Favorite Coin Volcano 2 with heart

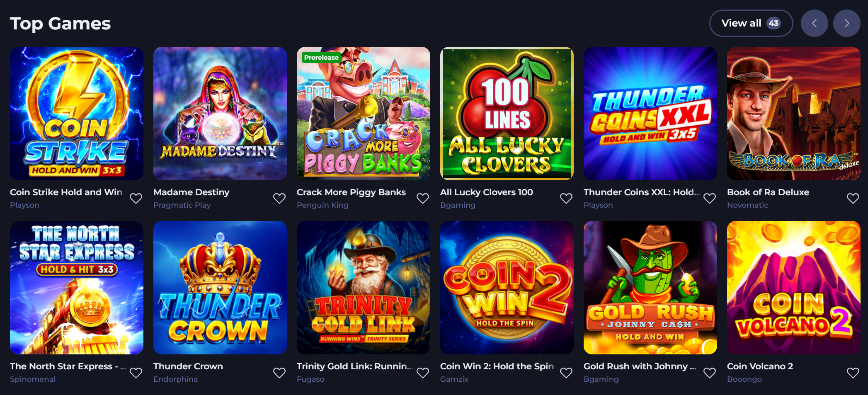(x=853, y=373)
